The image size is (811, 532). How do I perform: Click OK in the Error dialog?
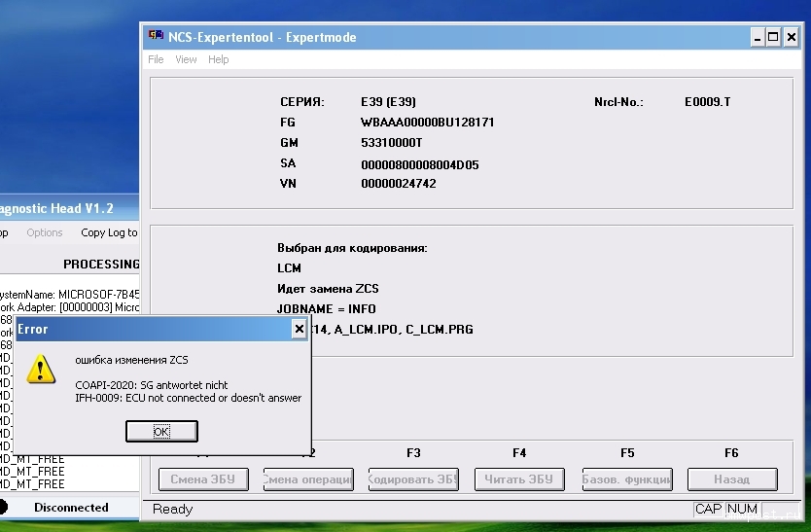(x=161, y=431)
